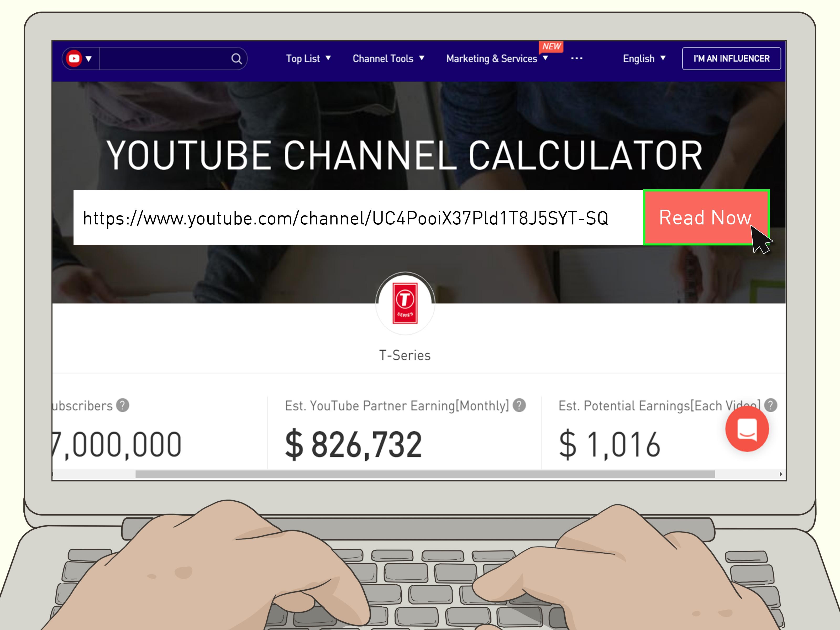Open the Marketing & Services menu
This screenshot has height=630, width=840.
497,59
